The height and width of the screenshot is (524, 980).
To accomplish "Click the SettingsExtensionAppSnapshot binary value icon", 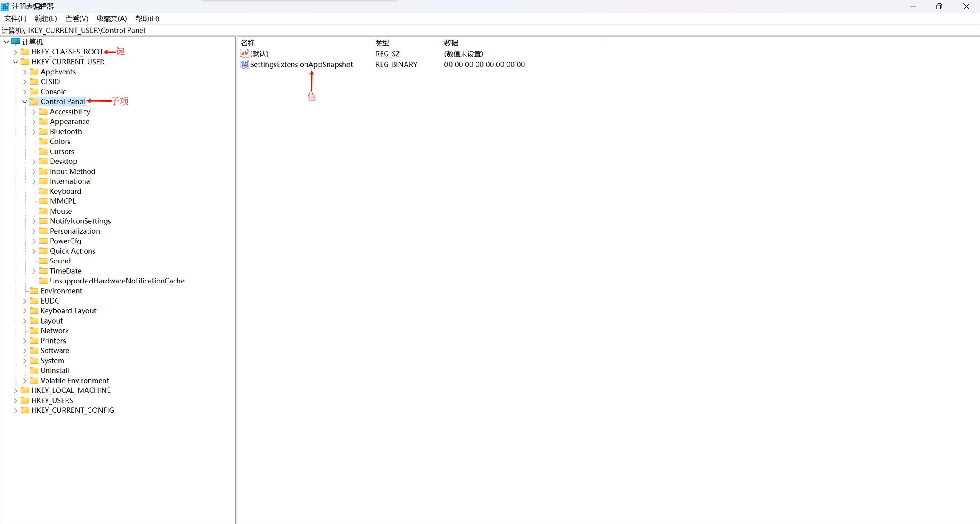I will point(245,64).
